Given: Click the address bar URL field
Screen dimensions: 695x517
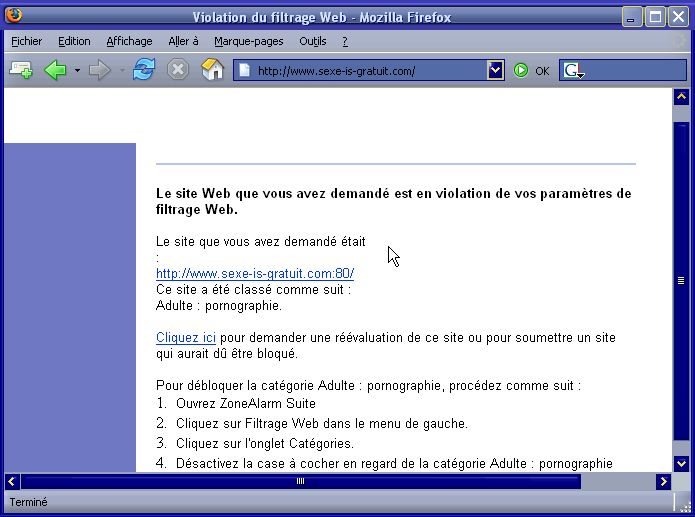Looking at the screenshot, I should coord(370,71).
